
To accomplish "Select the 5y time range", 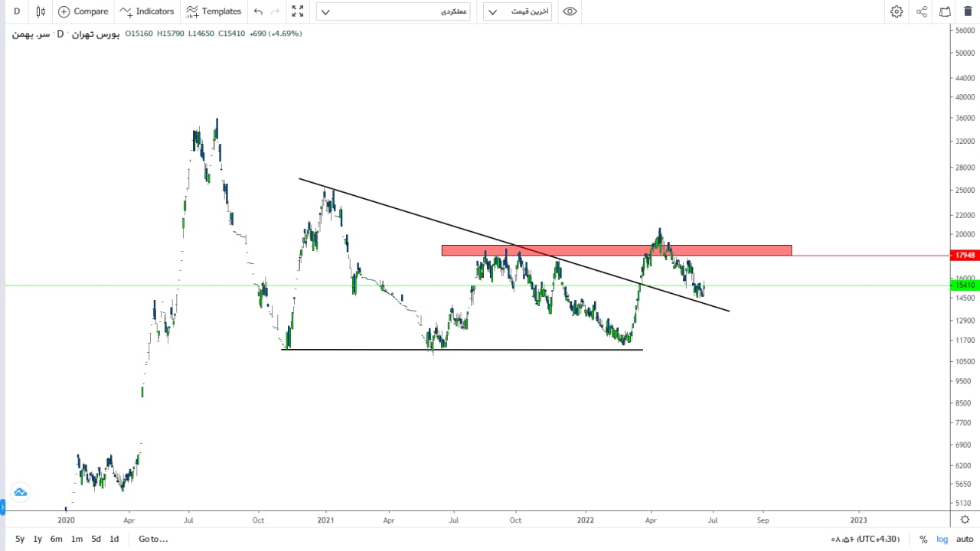I will (x=20, y=539).
